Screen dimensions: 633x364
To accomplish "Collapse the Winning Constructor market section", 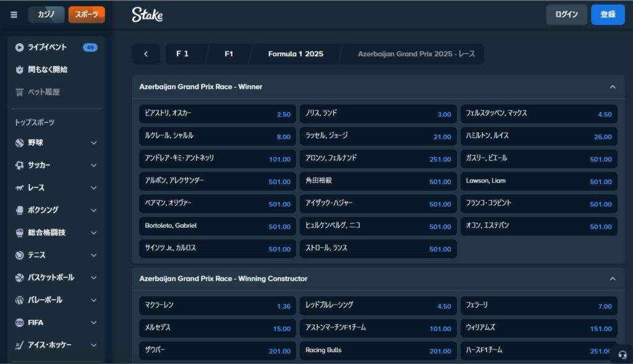I will [613, 279].
